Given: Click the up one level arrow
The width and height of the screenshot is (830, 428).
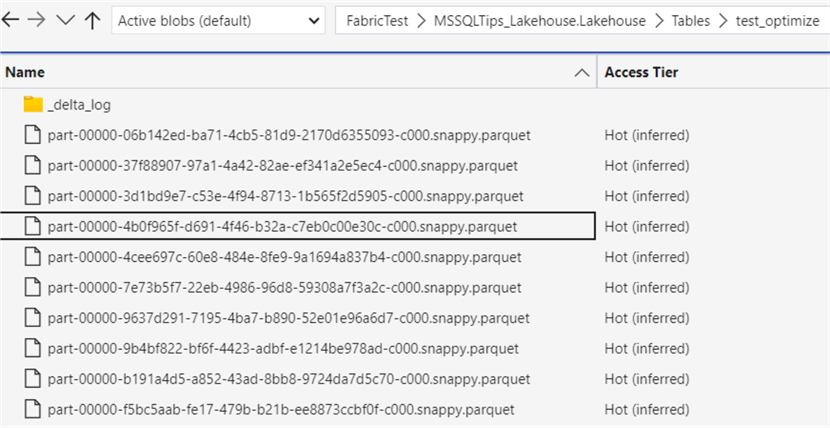Looking at the screenshot, I should tap(92, 20).
